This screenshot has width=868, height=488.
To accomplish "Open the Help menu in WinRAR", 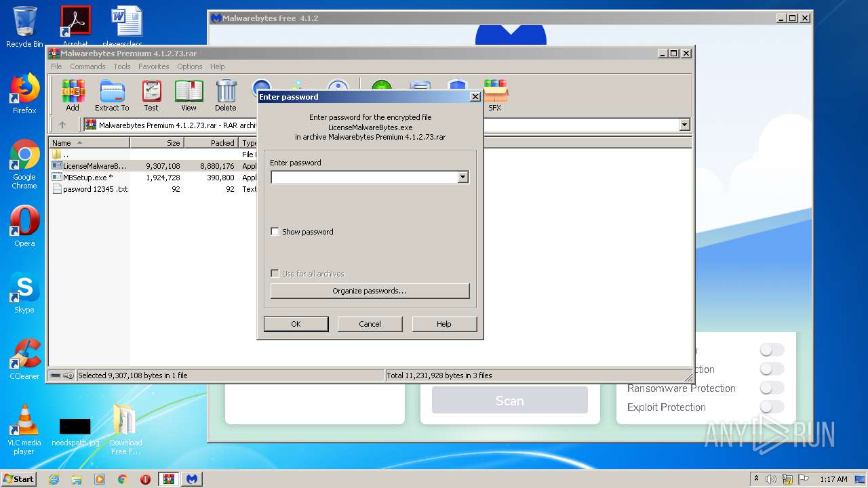I will coord(217,66).
